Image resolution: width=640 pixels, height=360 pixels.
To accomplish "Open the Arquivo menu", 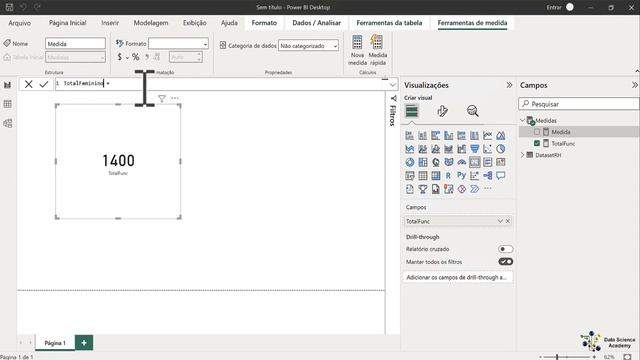I will coord(20,23).
